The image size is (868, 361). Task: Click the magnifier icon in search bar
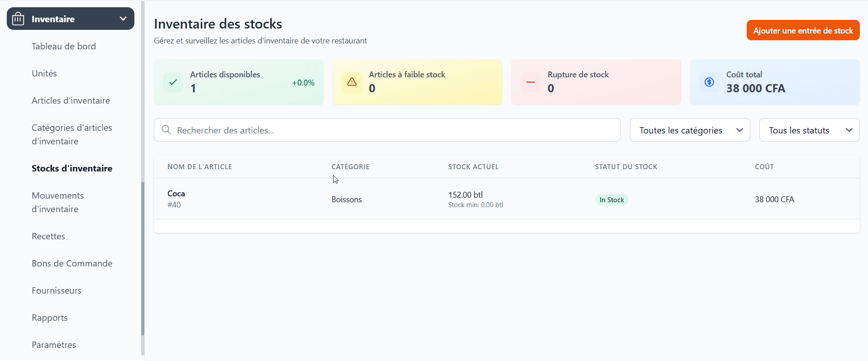click(166, 130)
